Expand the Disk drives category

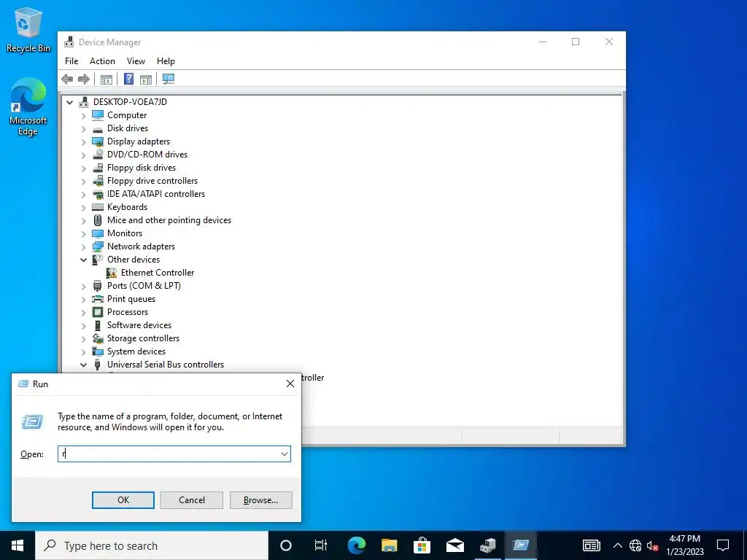tap(83, 129)
